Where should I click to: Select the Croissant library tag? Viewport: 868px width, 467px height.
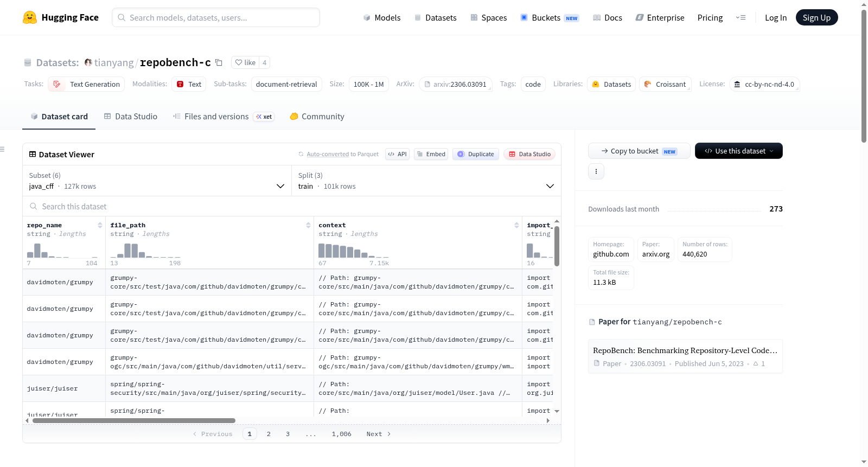(x=665, y=84)
